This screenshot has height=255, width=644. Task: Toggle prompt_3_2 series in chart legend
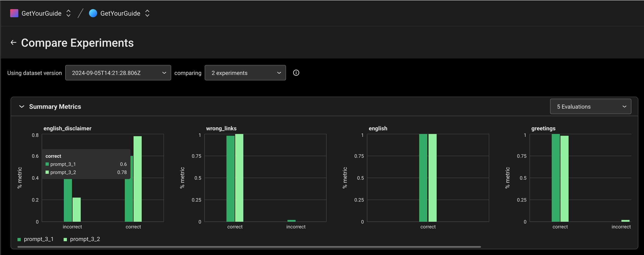pyautogui.click(x=82, y=239)
